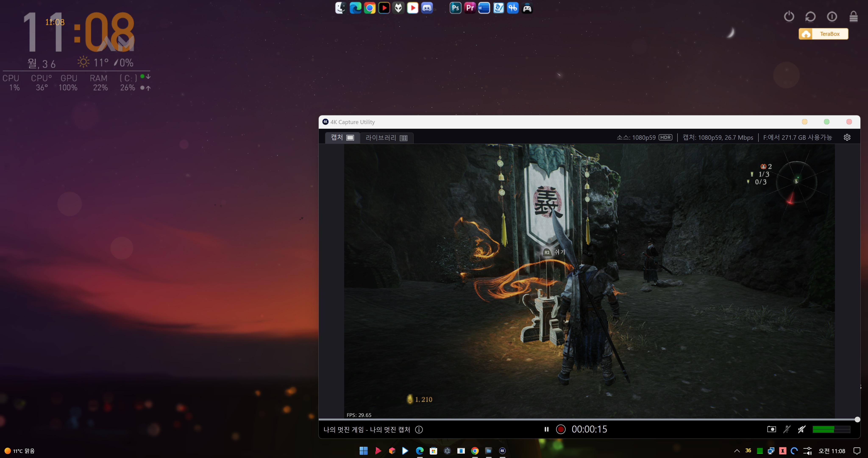Open the taskbar clock showing 오전 11:08
868x458 pixels.
point(832,451)
